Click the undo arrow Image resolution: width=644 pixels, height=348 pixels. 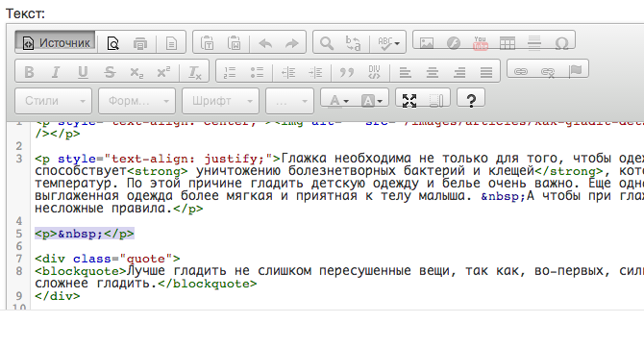click(265, 42)
